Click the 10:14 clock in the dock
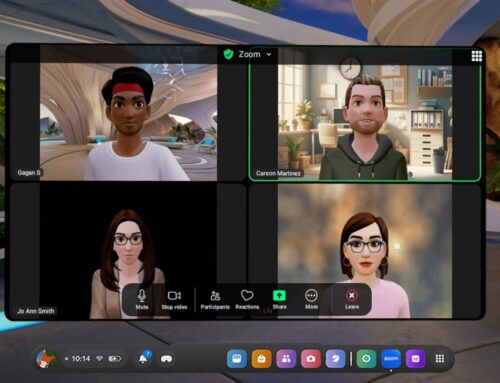Viewport: 500px width, 383px height. point(81,359)
